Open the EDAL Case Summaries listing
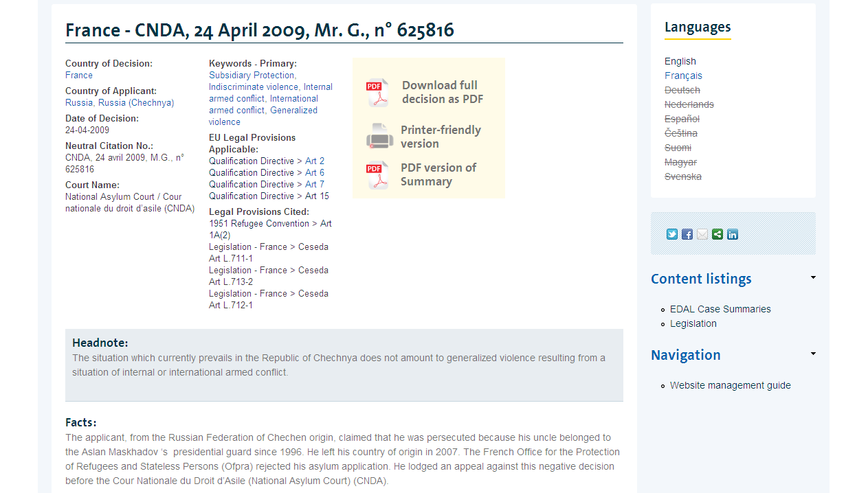The width and height of the screenshot is (868, 493). (x=720, y=309)
